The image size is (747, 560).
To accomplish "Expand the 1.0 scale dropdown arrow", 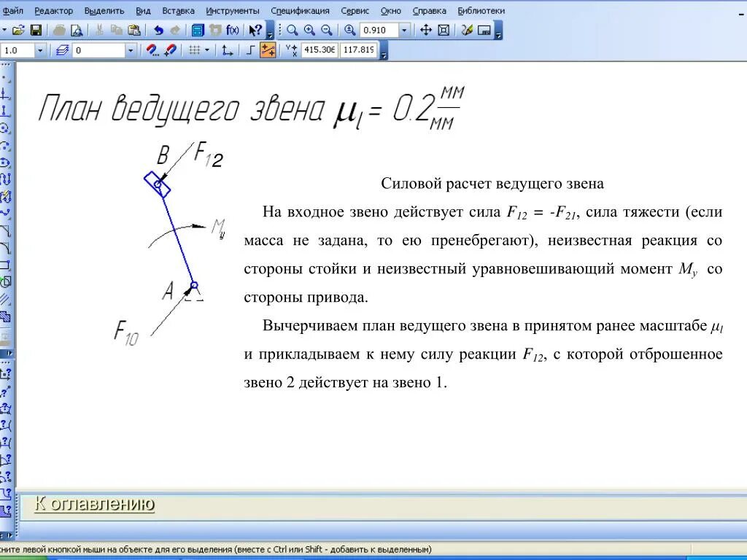I will point(40,50).
